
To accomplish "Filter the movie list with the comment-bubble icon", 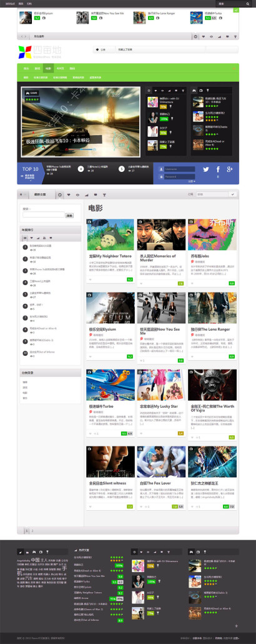I will pos(96,194).
